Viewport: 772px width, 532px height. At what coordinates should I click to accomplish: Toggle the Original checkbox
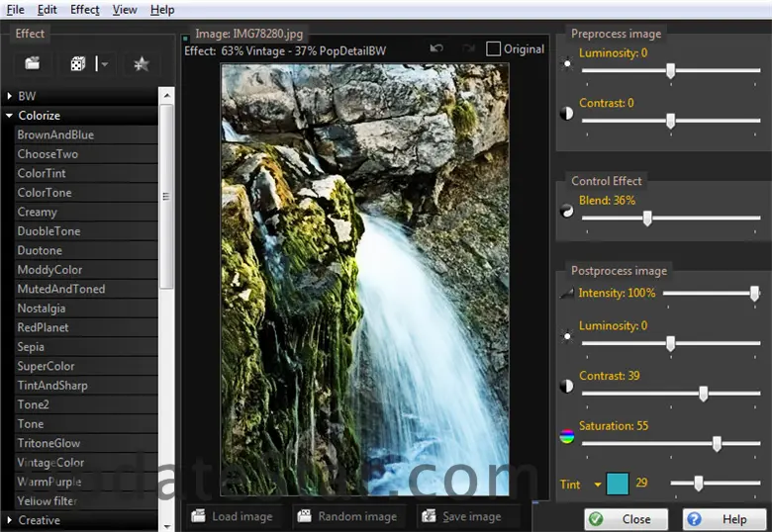coord(494,48)
